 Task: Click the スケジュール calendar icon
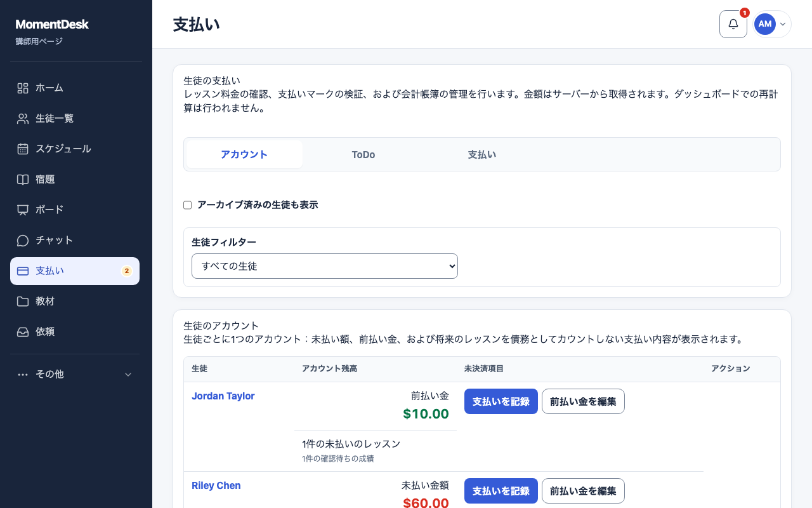pos(23,149)
